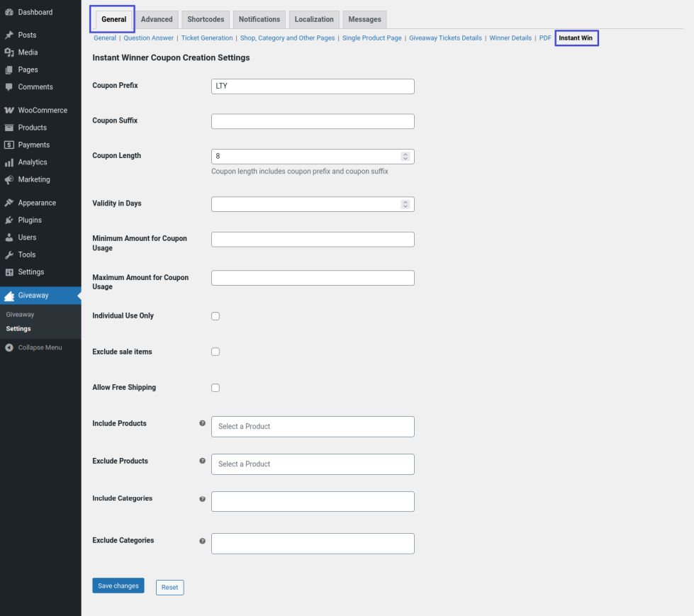Screen dimensions: 694x616
Task: Open the Include Products select box
Action: point(313,427)
